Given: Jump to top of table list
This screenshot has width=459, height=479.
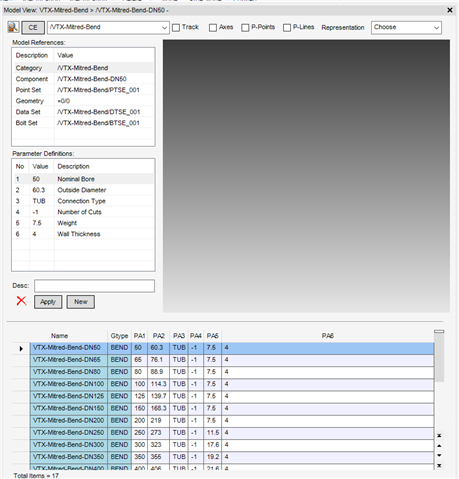Looking at the screenshot, I should tap(439, 435).
